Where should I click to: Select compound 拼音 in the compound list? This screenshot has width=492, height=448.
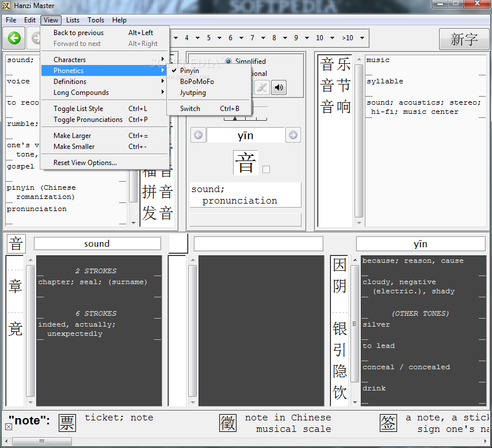tap(157, 192)
